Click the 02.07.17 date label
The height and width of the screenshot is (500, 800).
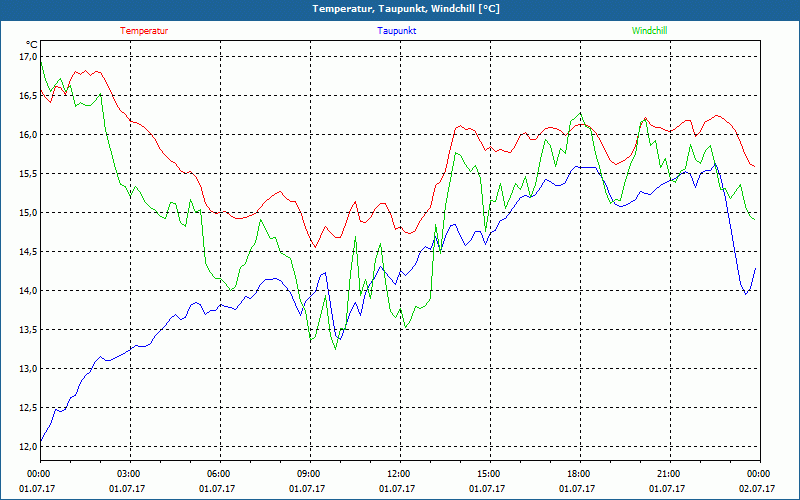click(757, 488)
